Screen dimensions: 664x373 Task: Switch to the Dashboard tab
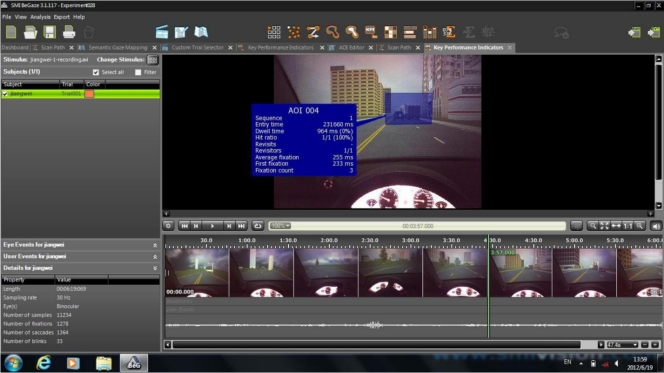point(15,47)
